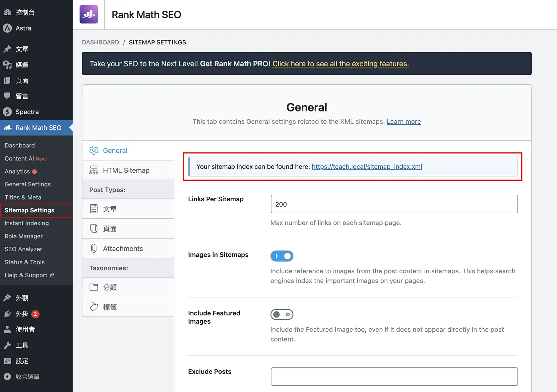Open the 頁面 post type tab
The height and width of the screenshot is (392, 557).
128,229
